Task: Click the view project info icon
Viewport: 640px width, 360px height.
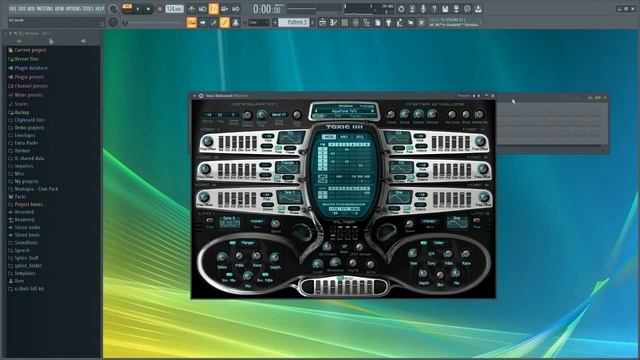Action: (x=467, y=9)
